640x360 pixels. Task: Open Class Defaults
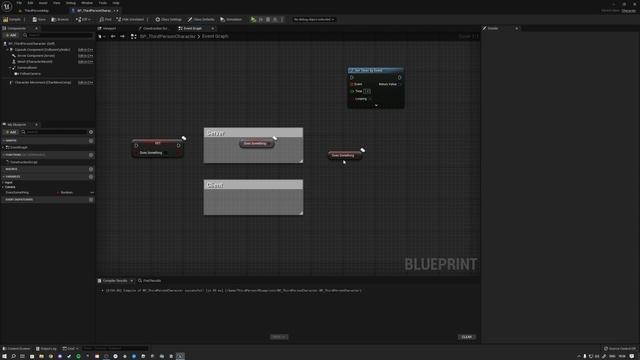(x=201, y=19)
